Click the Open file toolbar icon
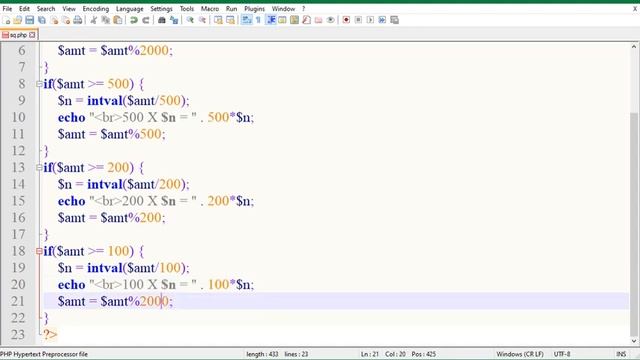This screenshot has width=640, height=360. [x=18, y=20]
